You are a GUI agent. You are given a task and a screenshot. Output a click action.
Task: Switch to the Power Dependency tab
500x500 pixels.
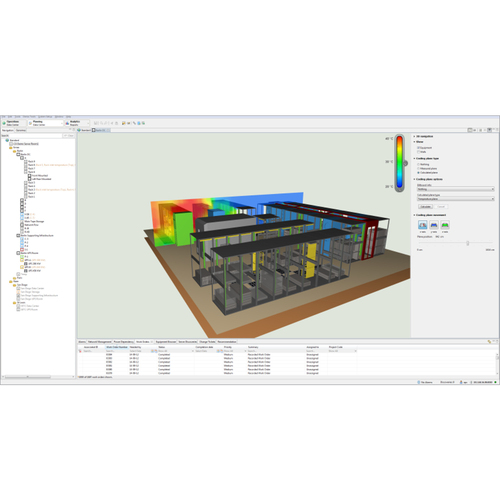point(123,342)
